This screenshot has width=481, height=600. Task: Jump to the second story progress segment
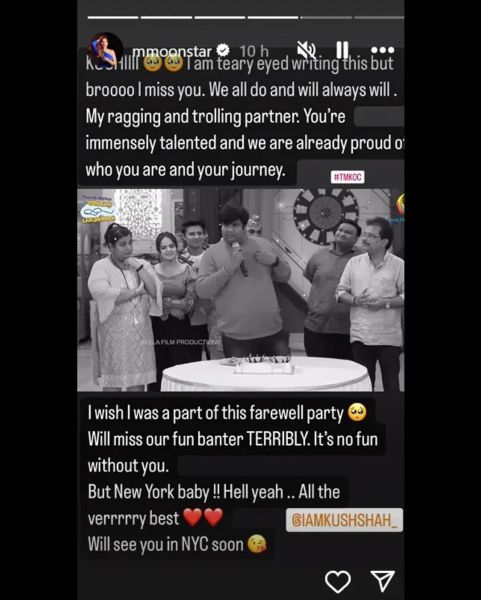166,17
